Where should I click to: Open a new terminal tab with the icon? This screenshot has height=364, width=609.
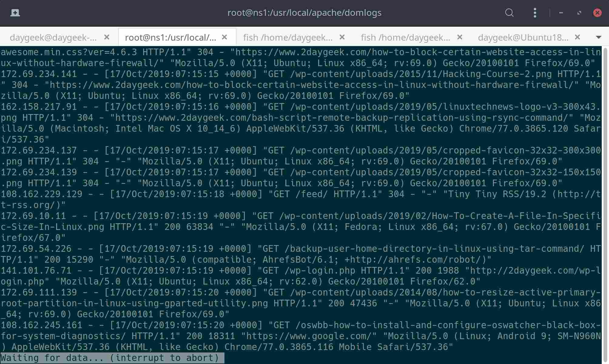15,13
